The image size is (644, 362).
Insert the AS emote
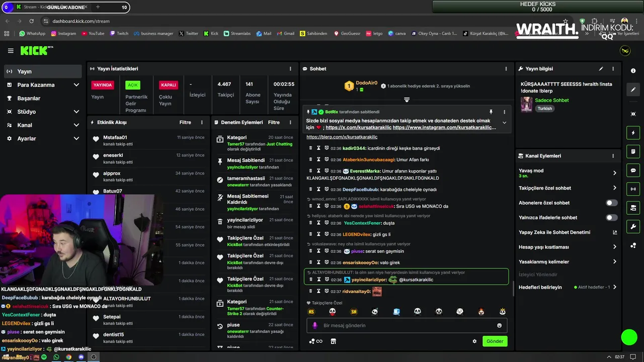click(311, 312)
